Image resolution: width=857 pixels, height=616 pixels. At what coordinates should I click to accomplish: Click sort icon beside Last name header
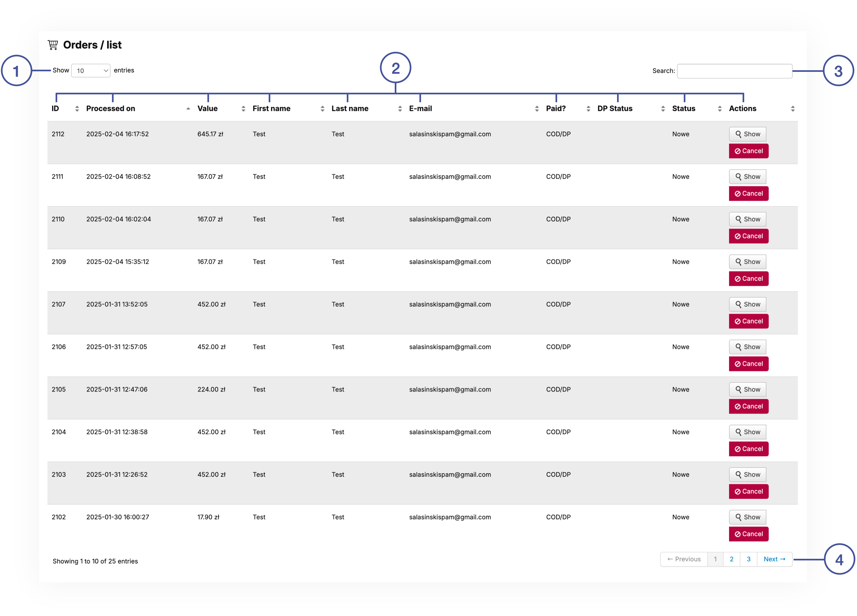[x=399, y=108]
